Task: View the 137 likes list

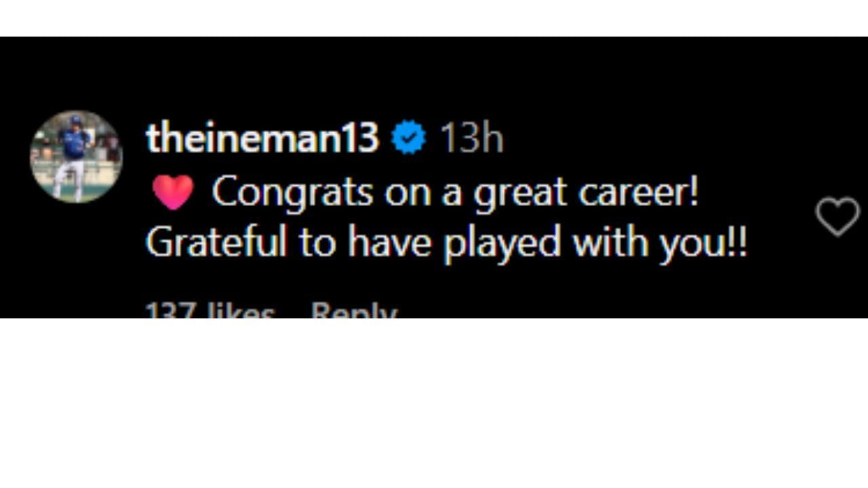Action: [210, 312]
